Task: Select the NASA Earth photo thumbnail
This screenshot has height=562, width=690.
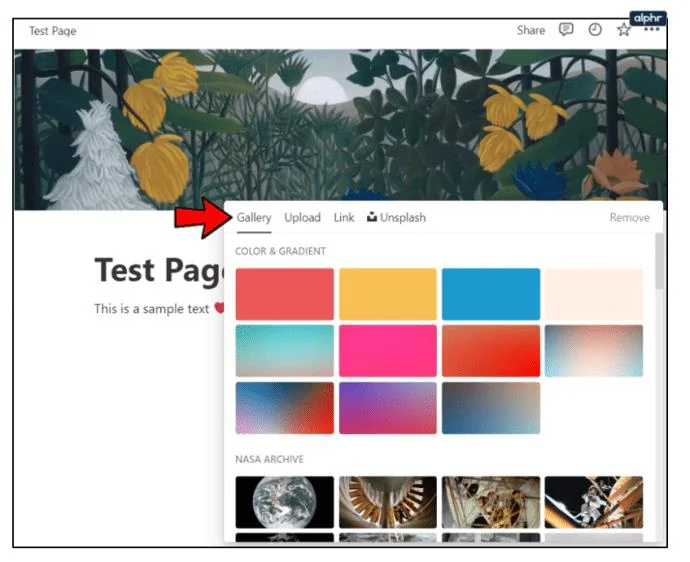Action: pyautogui.click(x=285, y=502)
